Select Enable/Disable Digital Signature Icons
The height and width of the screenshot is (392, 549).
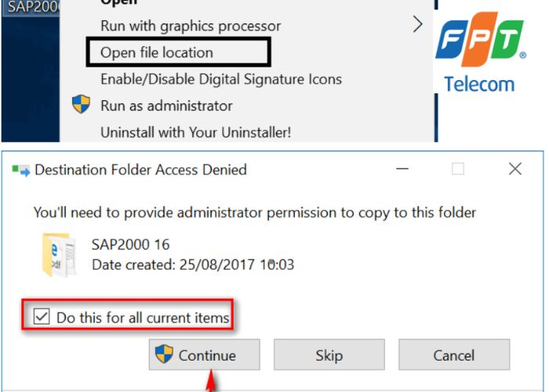pos(221,79)
